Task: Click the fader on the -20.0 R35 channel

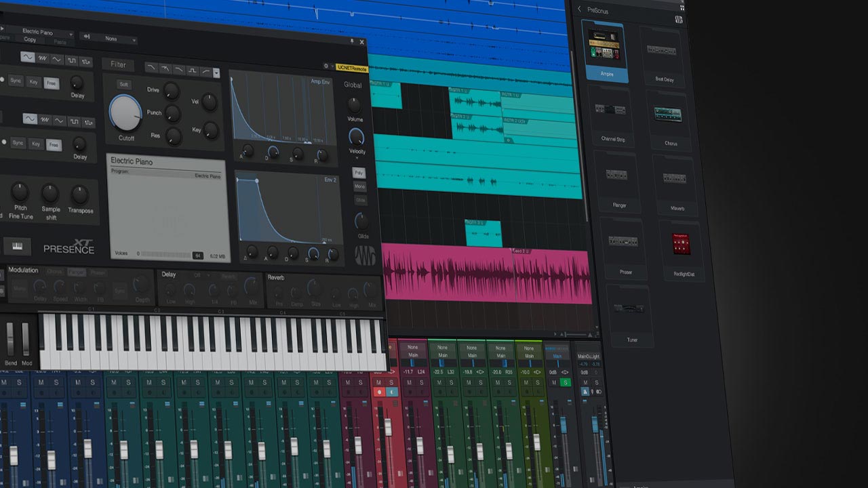Action: (x=509, y=451)
